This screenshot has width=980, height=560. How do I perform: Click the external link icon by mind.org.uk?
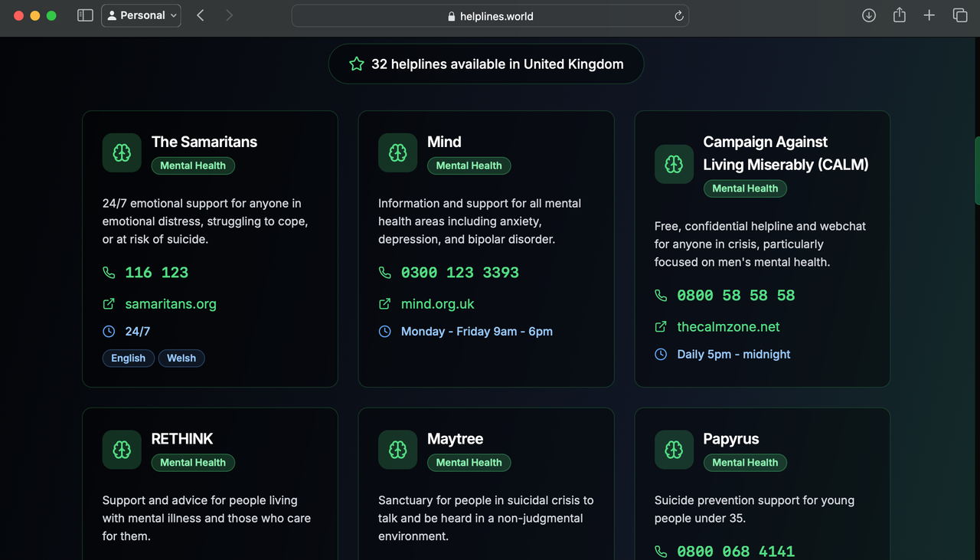pyautogui.click(x=385, y=304)
